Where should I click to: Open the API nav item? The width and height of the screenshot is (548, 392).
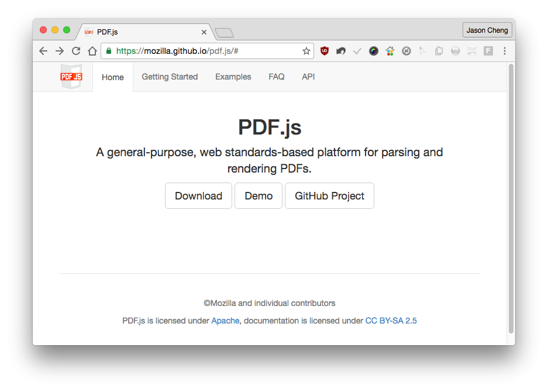[308, 77]
